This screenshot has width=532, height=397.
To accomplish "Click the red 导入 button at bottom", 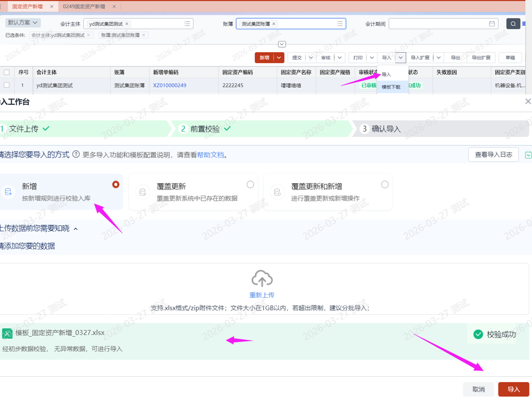I will click(x=513, y=389).
